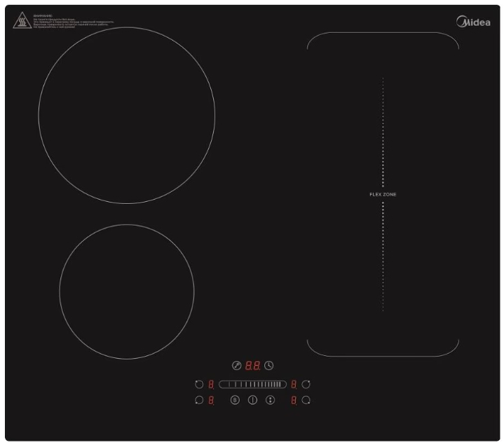The height and width of the screenshot is (445, 504).
Task: Click the hot surface warning triangle
Action: [x=21, y=22]
